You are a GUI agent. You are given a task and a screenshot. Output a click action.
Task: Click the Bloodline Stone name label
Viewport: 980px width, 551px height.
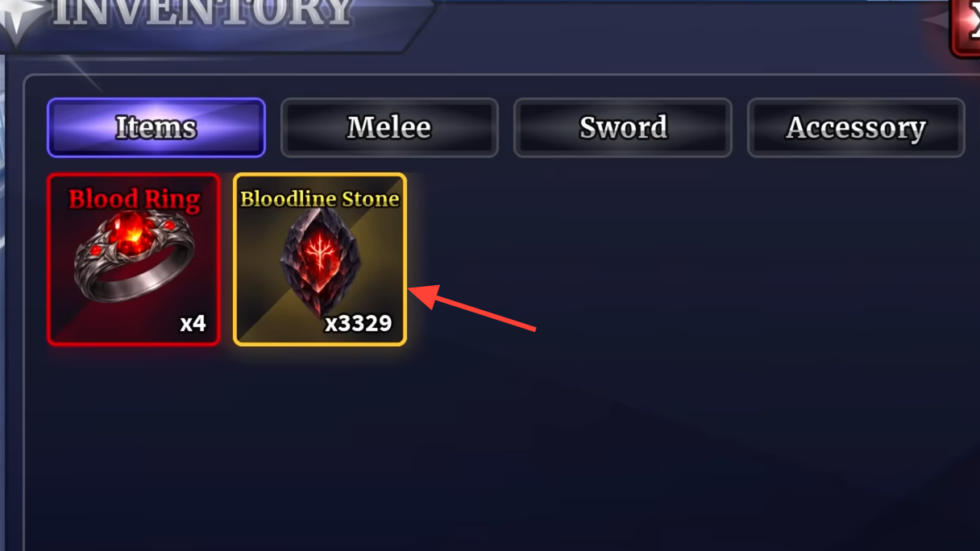(320, 198)
